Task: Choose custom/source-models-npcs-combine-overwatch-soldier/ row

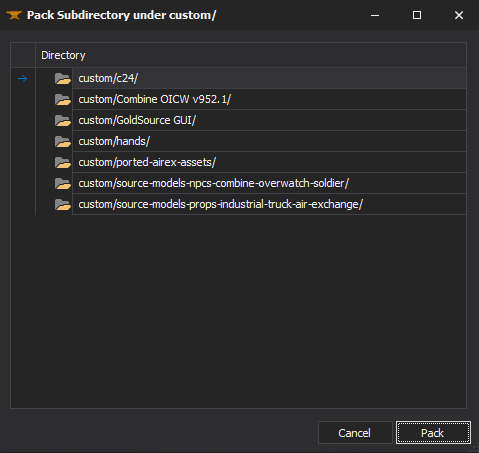Action: tap(269, 183)
